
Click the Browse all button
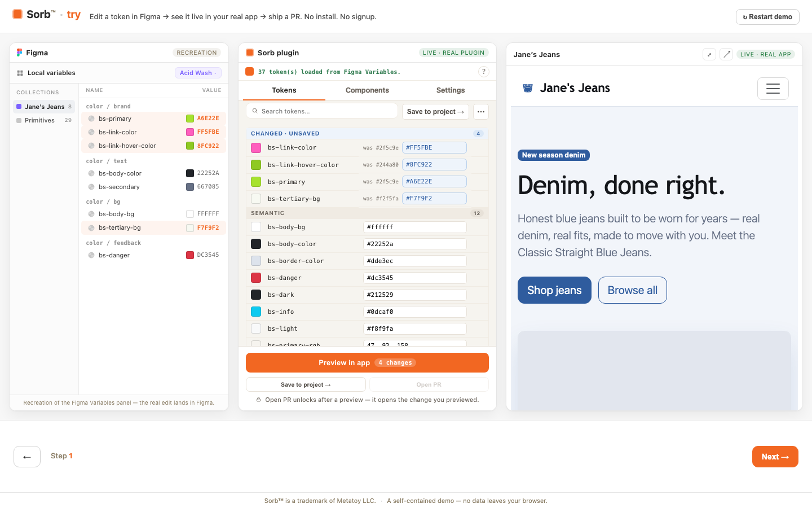pyautogui.click(x=633, y=290)
